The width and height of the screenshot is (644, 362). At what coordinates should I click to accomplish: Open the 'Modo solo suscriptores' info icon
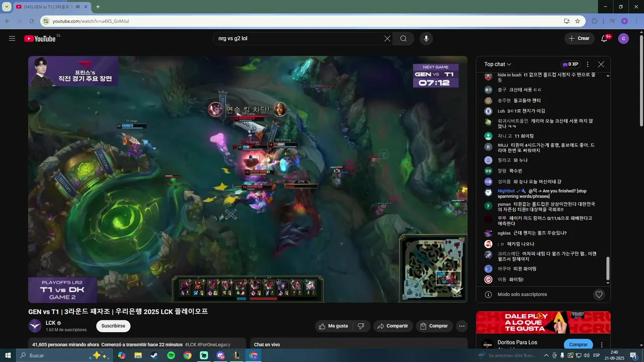488,295
